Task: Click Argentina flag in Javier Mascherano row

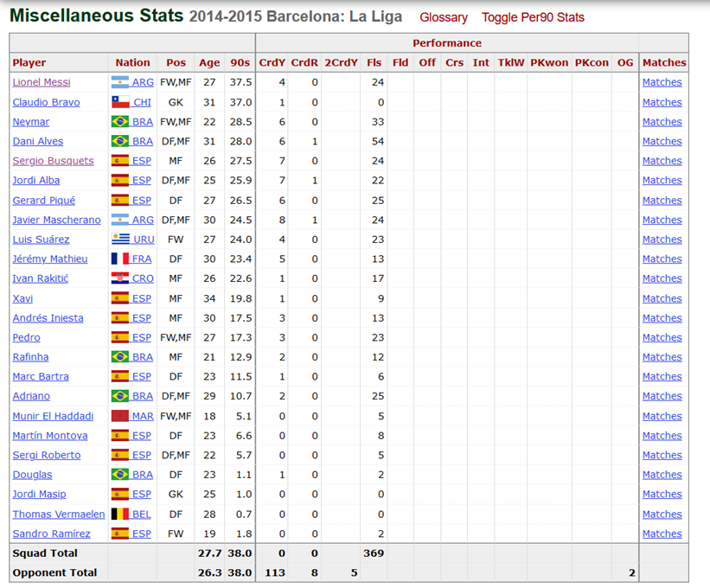Action: pyautogui.click(x=120, y=220)
